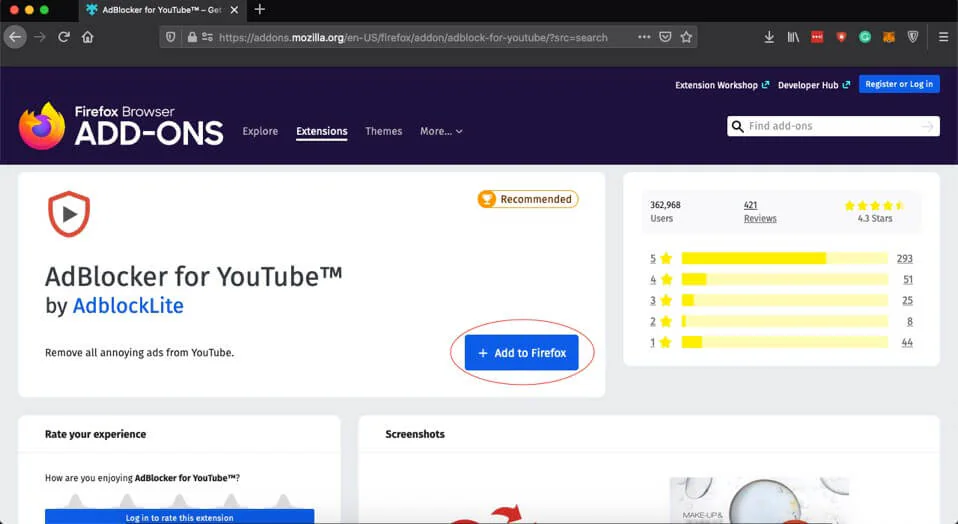Open the Developer Hub link
958x524 pixels.
coord(813,85)
